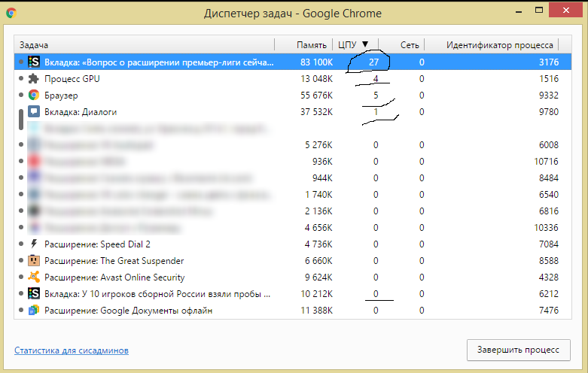Click the process ID 6540
This screenshot has height=373, width=588.
[x=549, y=194]
